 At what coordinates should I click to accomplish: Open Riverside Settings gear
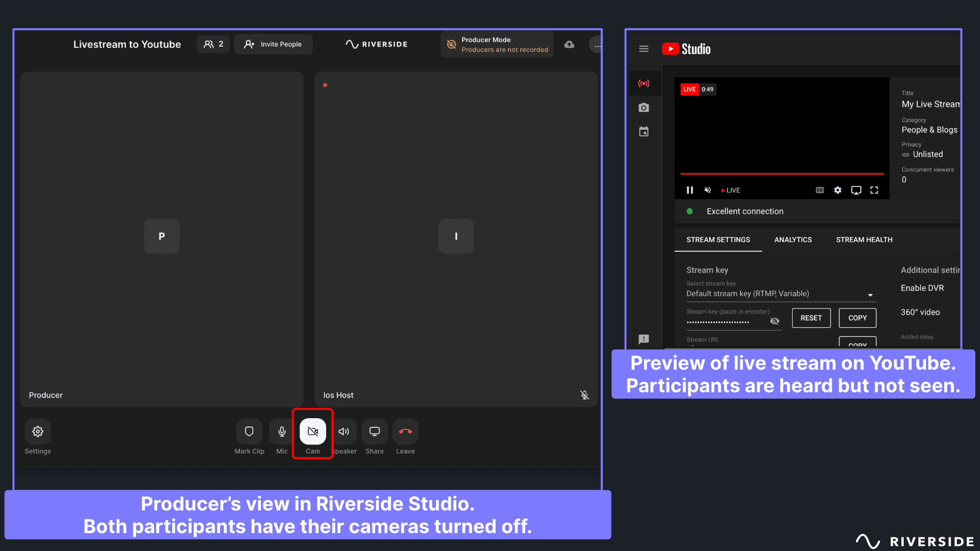point(38,431)
